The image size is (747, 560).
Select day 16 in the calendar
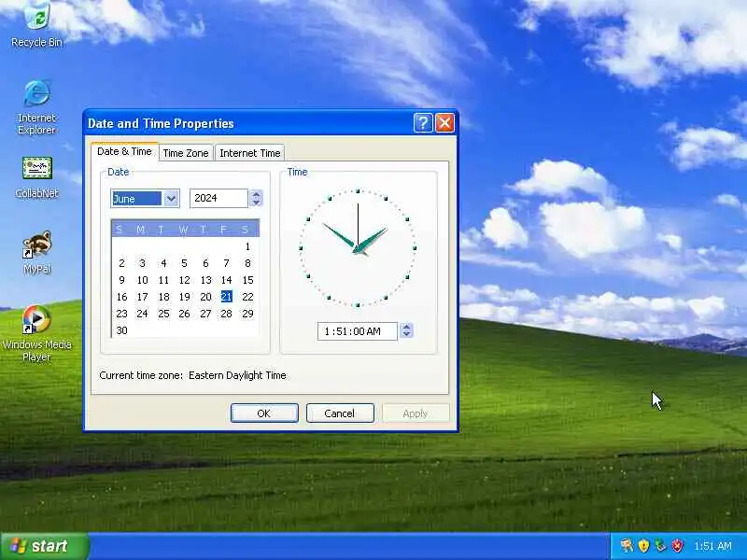pos(121,297)
